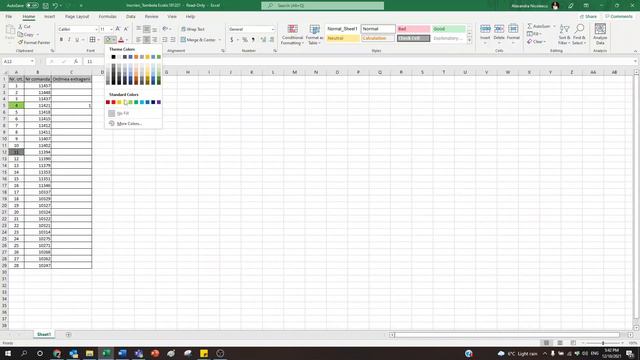Increase font size with larger A
Image resolution: width=640 pixels, height=360 pixels.
pos(118,29)
